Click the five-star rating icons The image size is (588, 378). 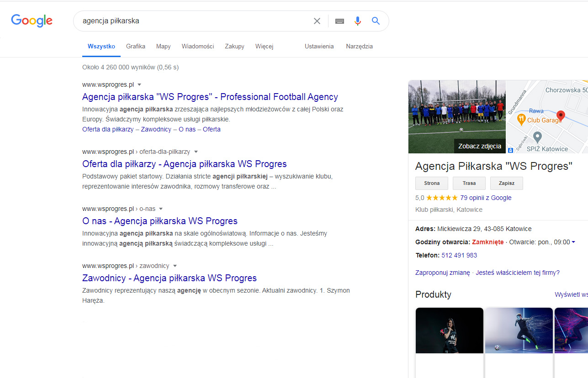[442, 198]
